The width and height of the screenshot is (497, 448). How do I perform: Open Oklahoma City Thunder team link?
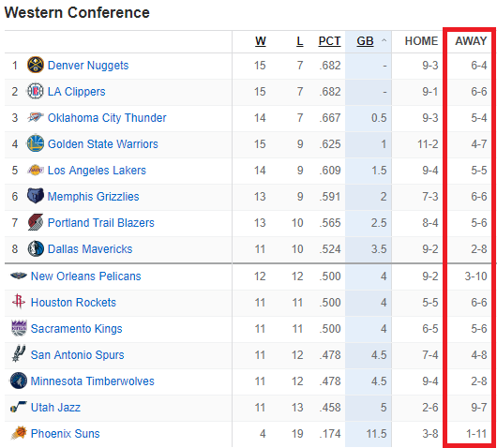click(x=107, y=117)
